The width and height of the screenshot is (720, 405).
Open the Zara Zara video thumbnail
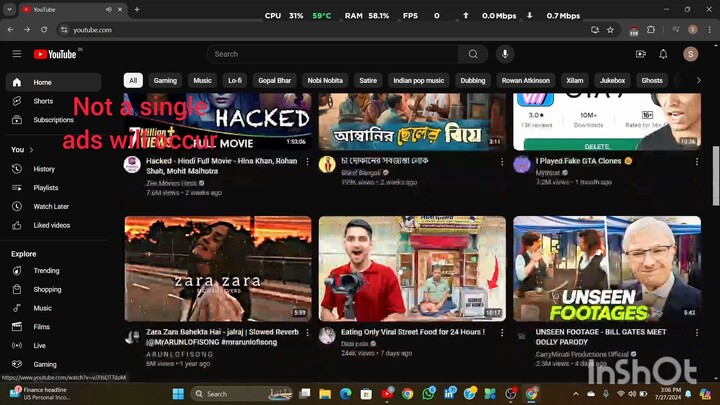coord(218,269)
